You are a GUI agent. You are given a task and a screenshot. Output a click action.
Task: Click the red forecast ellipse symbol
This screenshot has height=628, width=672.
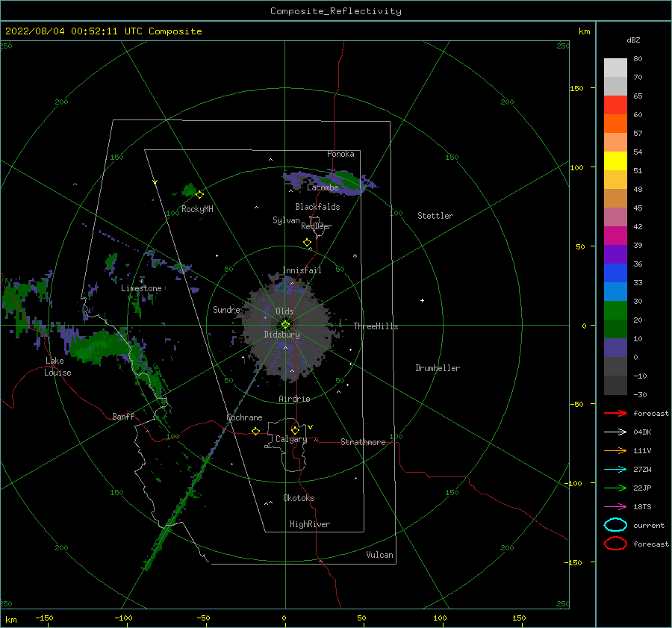(615, 544)
